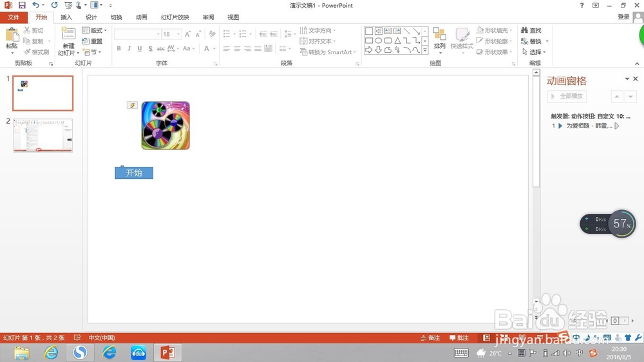
Task: Switch to the Insert (插入) tab
Action: tap(66, 17)
